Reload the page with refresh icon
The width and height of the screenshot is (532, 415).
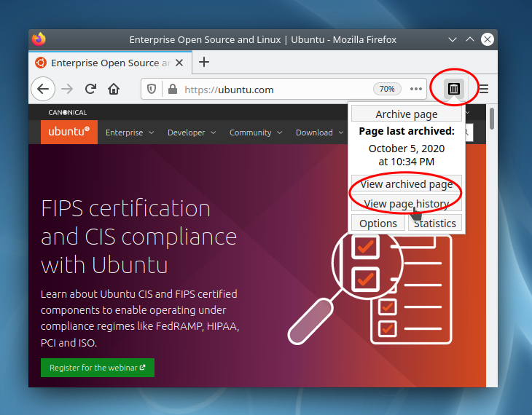[90, 89]
